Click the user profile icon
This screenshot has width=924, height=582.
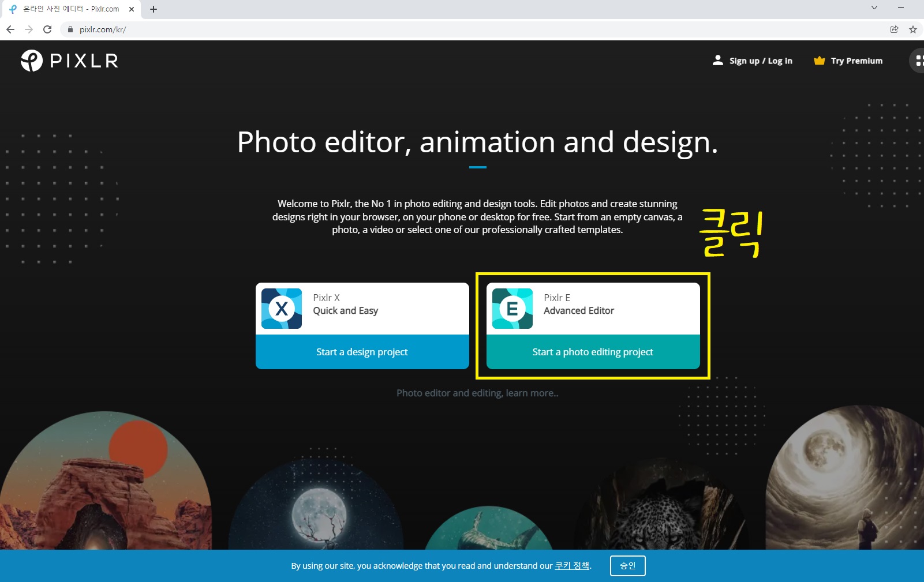point(718,60)
